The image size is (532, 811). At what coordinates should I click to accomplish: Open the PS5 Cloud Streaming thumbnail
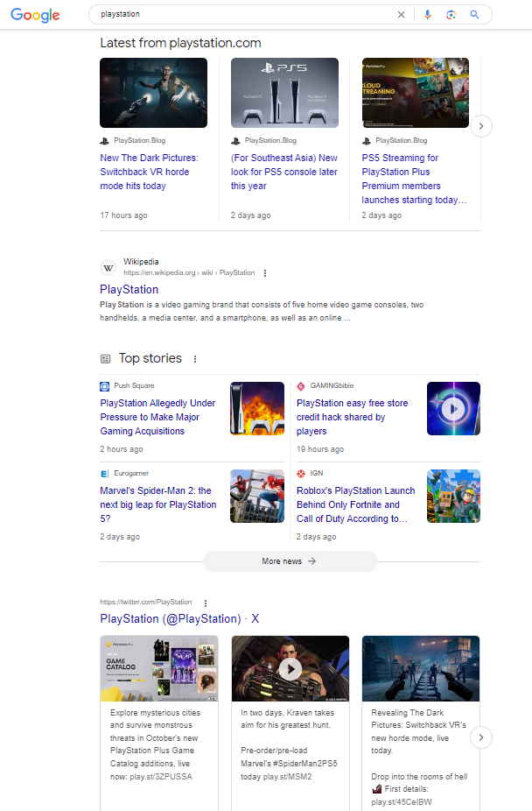416,93
